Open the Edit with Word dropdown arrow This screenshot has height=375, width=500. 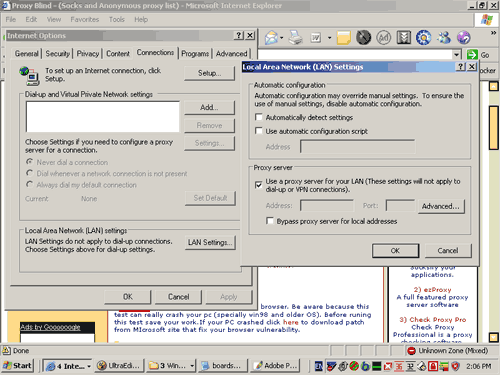pyautogui.click(x=329, y=38)
